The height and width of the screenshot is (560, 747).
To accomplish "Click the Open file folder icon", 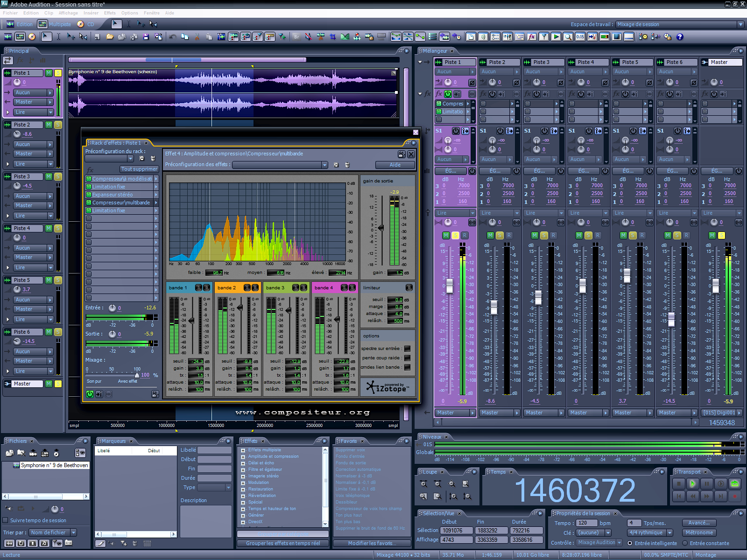I will click(110, 36).
